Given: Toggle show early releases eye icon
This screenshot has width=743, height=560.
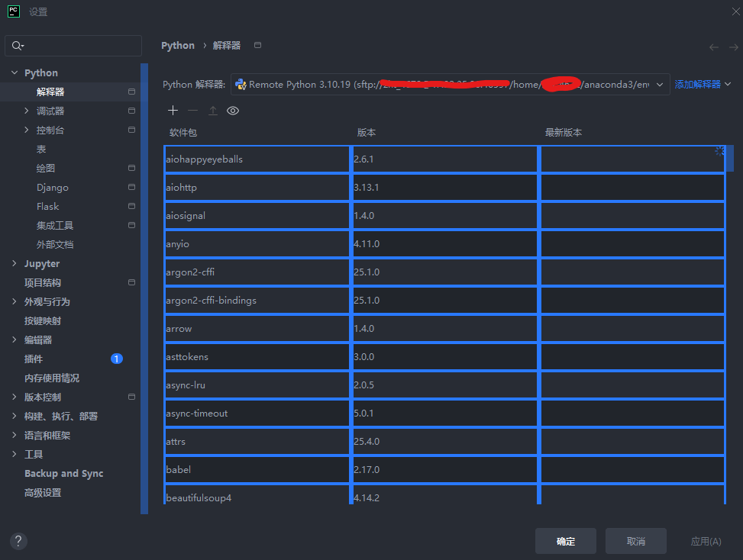Looking at the screenshot, I should (233, 111).
